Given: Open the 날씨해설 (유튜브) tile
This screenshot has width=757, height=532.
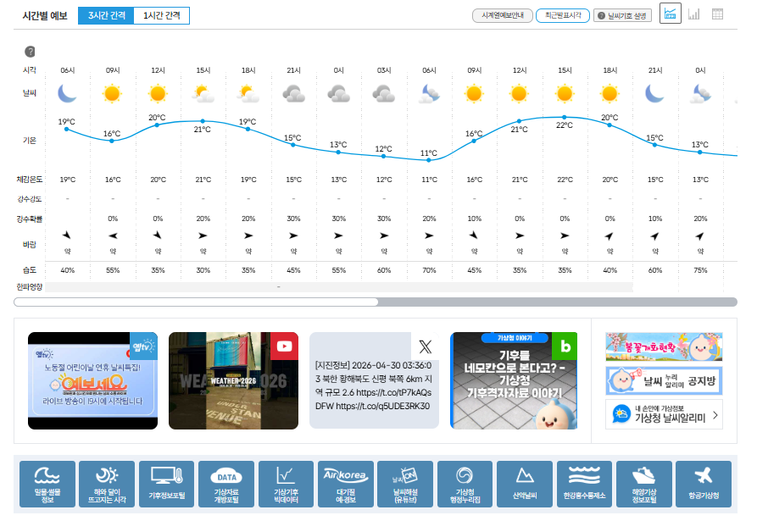Looking at the screenshot, I should click(x=405, y=484).
